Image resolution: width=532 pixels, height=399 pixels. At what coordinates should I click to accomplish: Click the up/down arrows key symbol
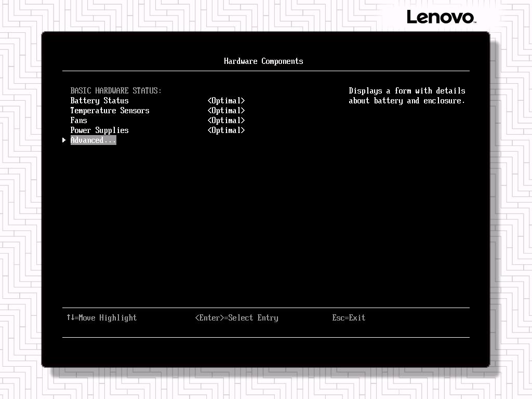(x=70, y=317)
